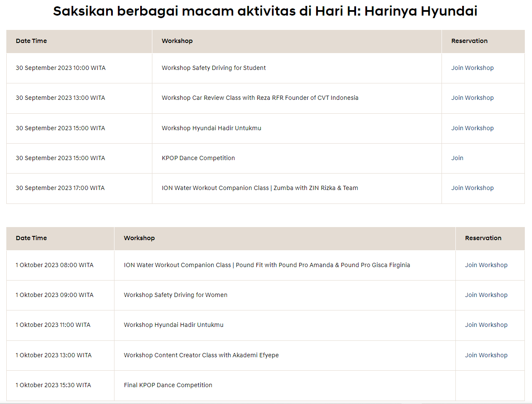Join the Zumba with ZIN Rizka class

click(472, 188)
